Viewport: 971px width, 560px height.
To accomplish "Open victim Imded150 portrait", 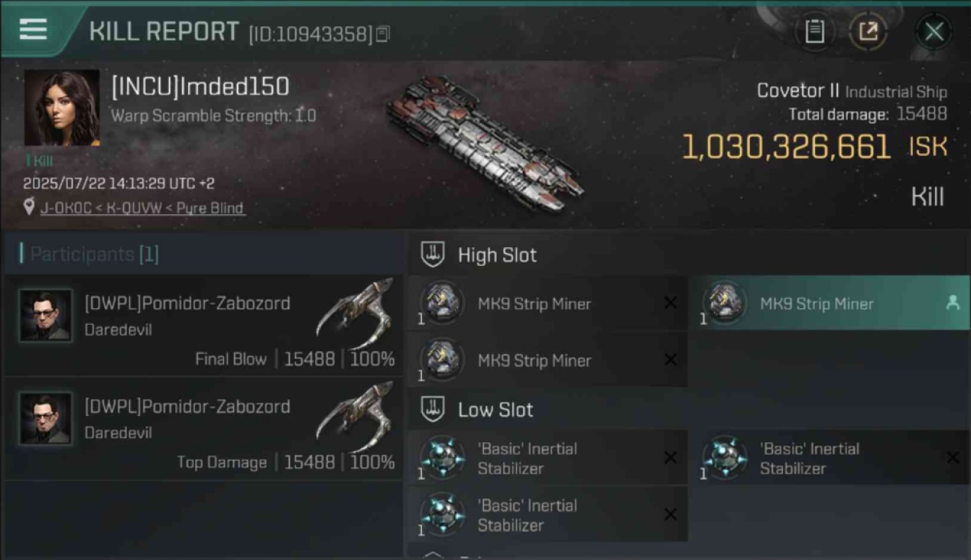I will click(62, 108).
